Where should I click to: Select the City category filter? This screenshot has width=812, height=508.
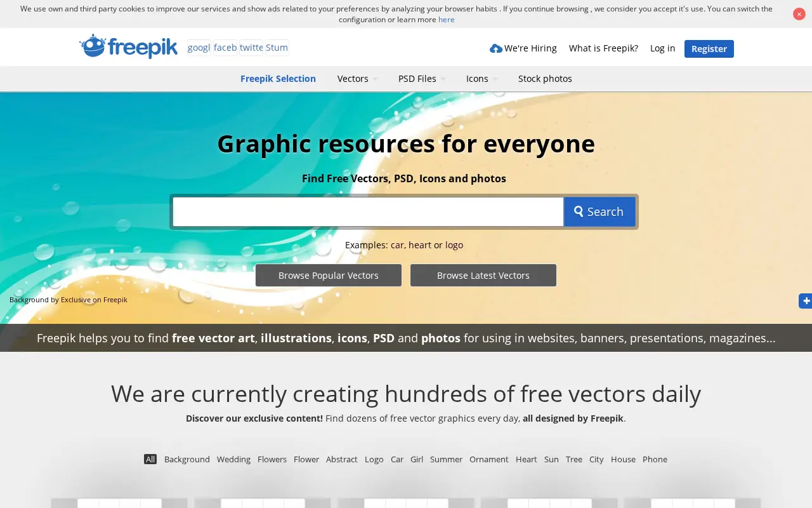pyautogui.click(x=596, y=459)
